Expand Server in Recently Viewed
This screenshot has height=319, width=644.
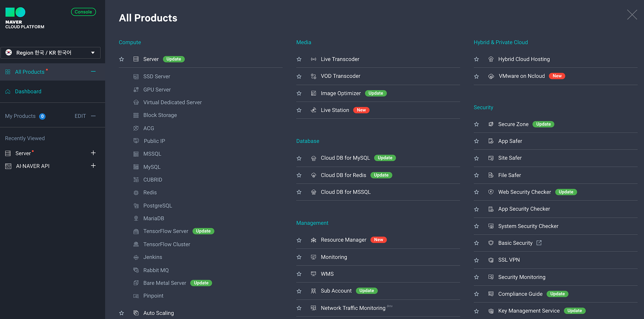click(93, 153)
